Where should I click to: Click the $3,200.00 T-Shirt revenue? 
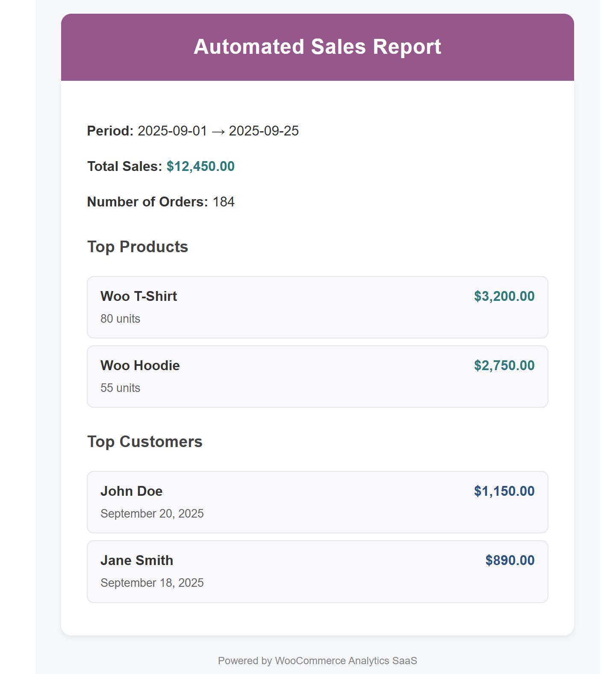click(504, 296)
